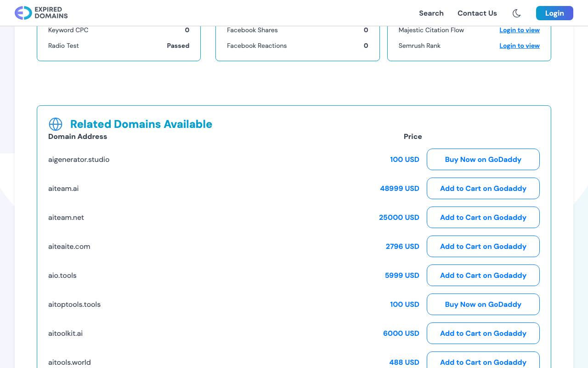
Task: Click the Semrush Rank label
Action: 419,46
